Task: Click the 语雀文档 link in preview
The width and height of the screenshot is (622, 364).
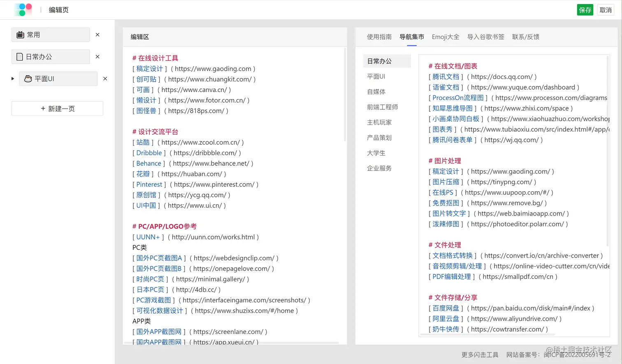Action: point(446,87)
